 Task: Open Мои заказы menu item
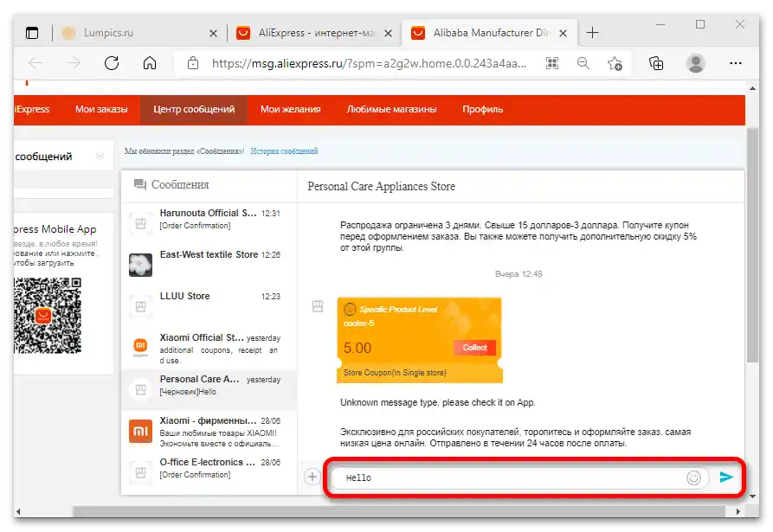(x=101, y=109)
